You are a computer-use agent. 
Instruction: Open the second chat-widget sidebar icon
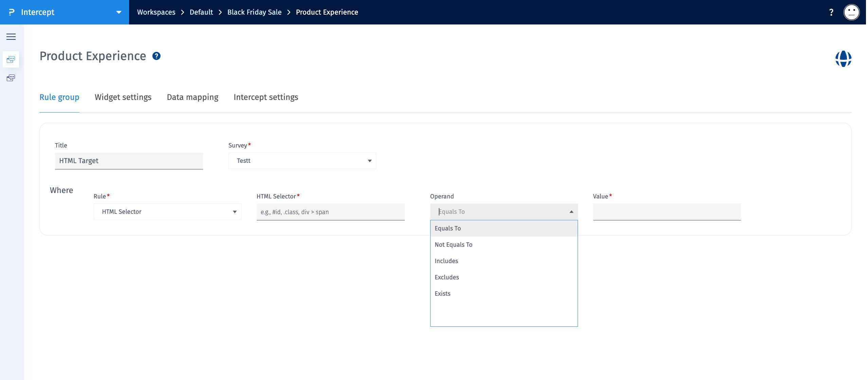pyautogui.click(x=11, y=78)
